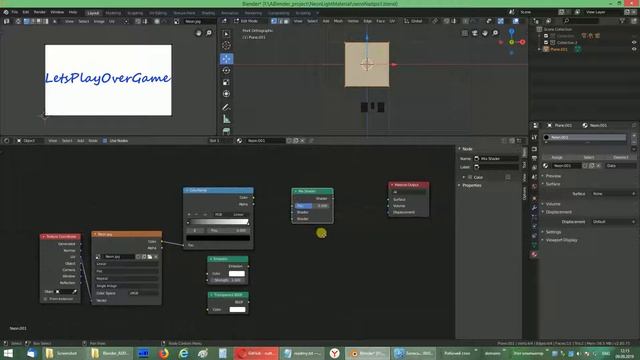Open the Mesh menu in viewport header

338,21
